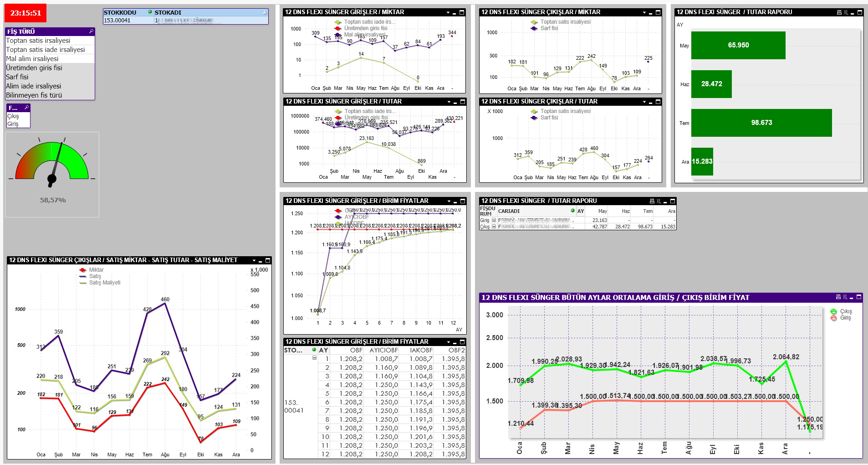Image resolution: width=868 pixels, height=465 pixels.
Task: Select Sarf fisi in the FİŞ TÜRÜ list
Action: 17,77
